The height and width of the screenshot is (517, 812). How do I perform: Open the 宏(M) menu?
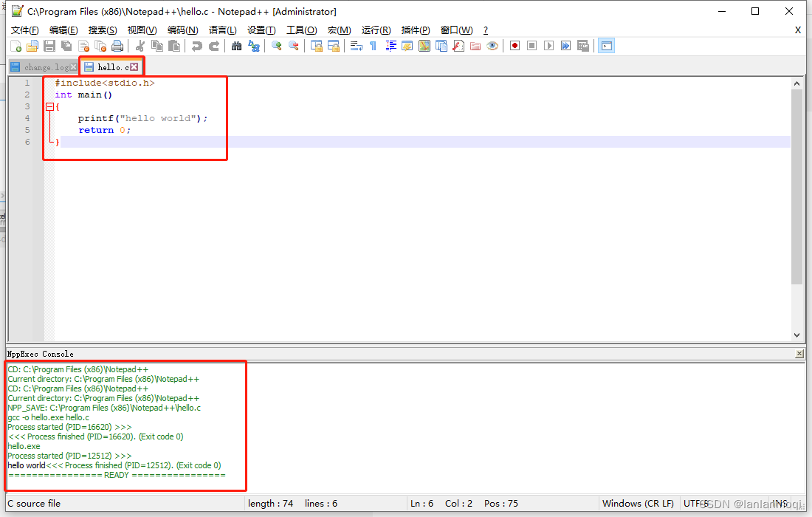[340, 30]
